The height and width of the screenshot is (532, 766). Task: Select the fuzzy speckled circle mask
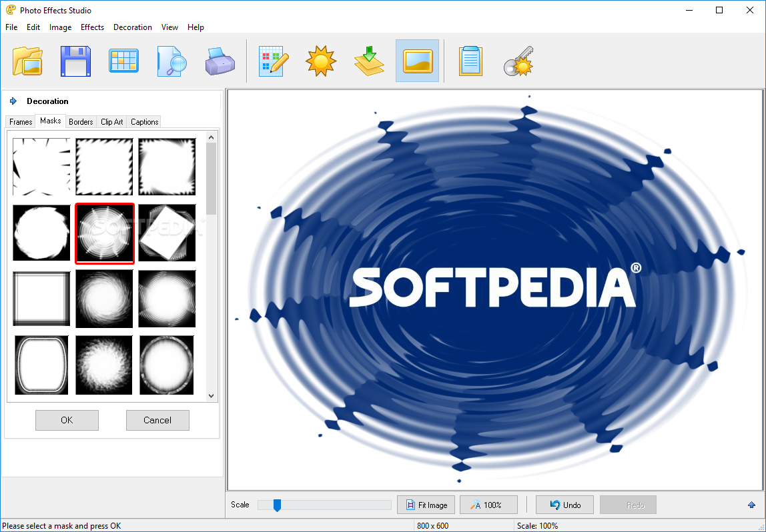[x=104, y=365]
